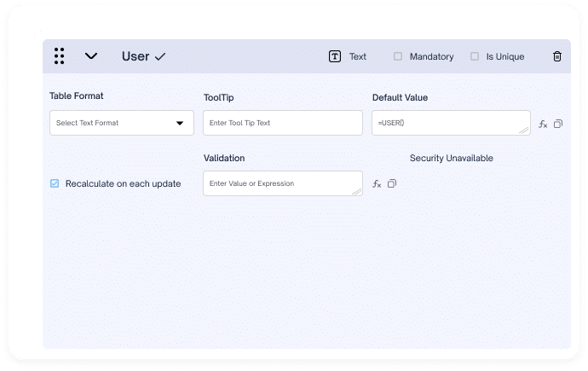588x371 pixels.
Task: Click the Text field type label
Action: [358, 56]
